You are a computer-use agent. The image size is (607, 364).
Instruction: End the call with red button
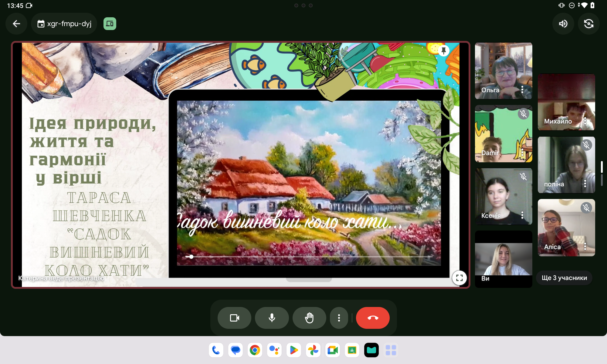coord(373,318)
